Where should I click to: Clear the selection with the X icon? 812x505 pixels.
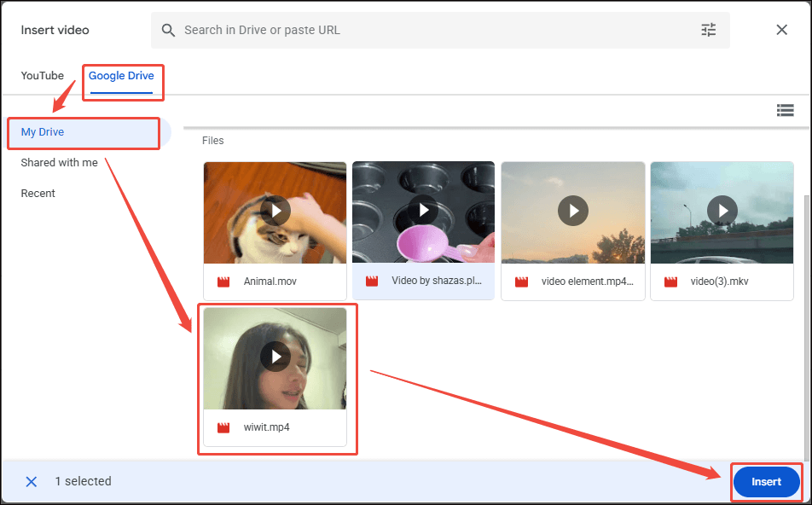31,482
